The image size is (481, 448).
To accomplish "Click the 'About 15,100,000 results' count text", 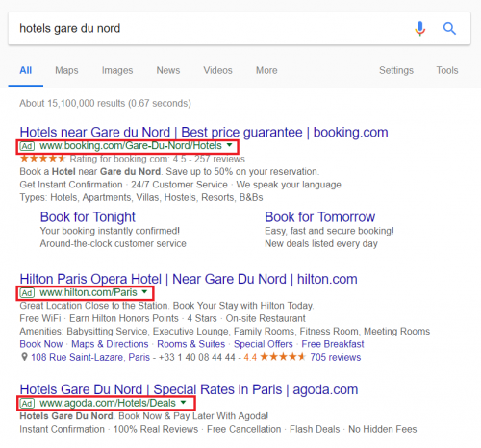I will 105,103.
